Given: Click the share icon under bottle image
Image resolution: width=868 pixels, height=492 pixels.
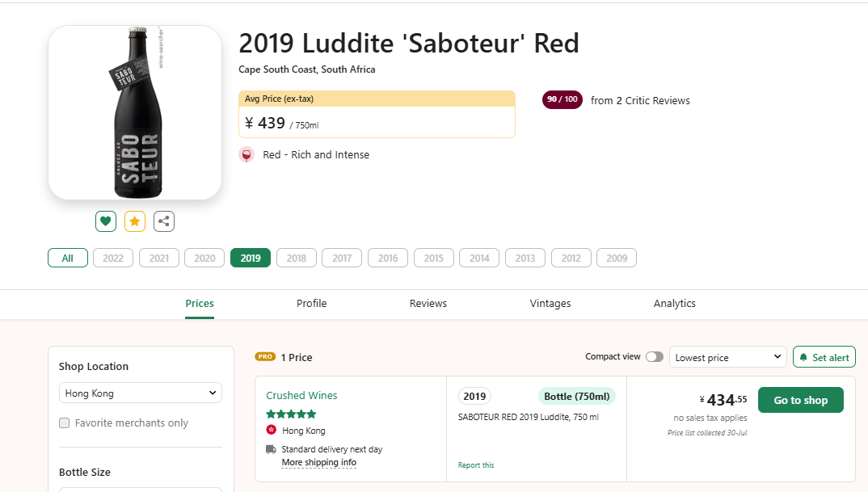Looking at the screenshot, I should [164, 221].
